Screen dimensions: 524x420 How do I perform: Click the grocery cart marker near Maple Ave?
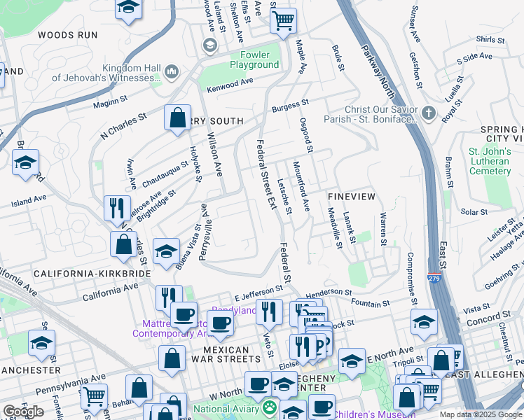283,22
